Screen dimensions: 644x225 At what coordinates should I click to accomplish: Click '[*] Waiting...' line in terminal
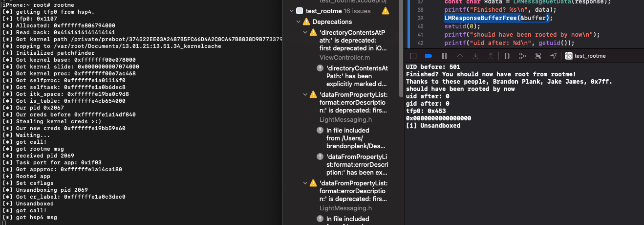[x=26, y=135]
